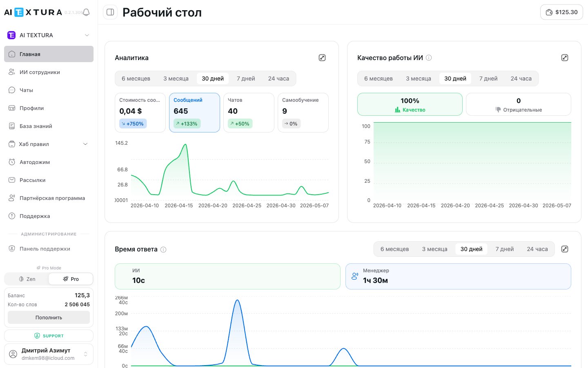The image size is (588, 368).
Task: Switch to Pro mode
Action: point(71,279)
